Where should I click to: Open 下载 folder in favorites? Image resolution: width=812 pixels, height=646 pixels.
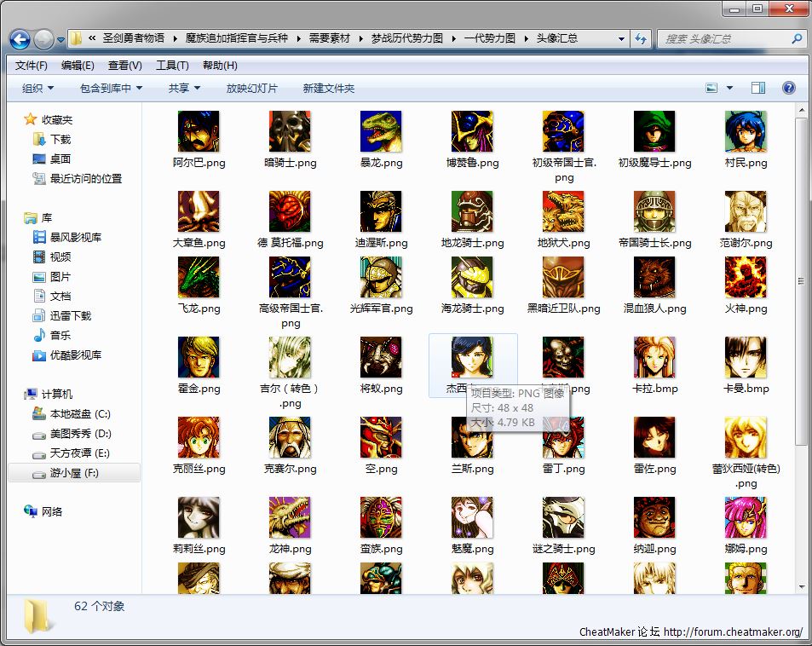[x=60, y=139]
